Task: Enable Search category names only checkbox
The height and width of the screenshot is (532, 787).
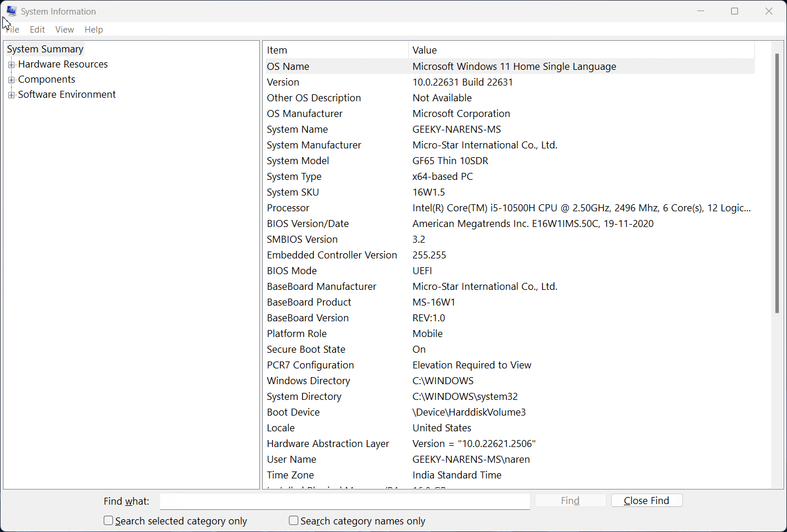Action: tap(294, 520)
